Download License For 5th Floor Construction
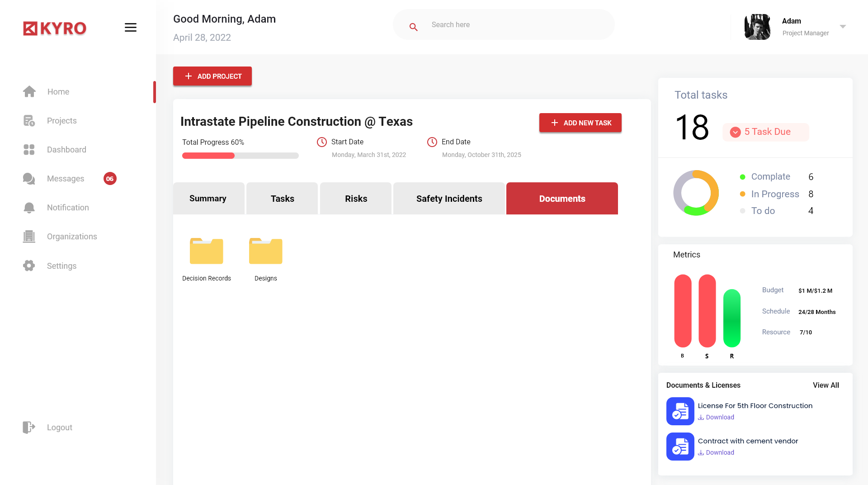The width and height of the screenshot is (868, 485). [x=716, y=417]
